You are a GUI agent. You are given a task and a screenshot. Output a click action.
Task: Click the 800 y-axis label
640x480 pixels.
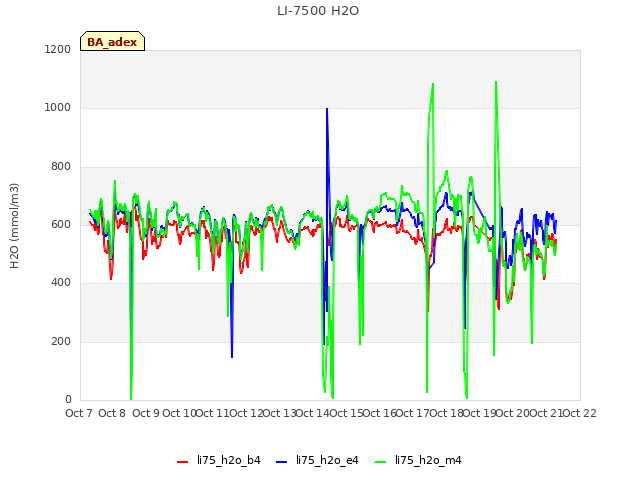pos(61,167)
